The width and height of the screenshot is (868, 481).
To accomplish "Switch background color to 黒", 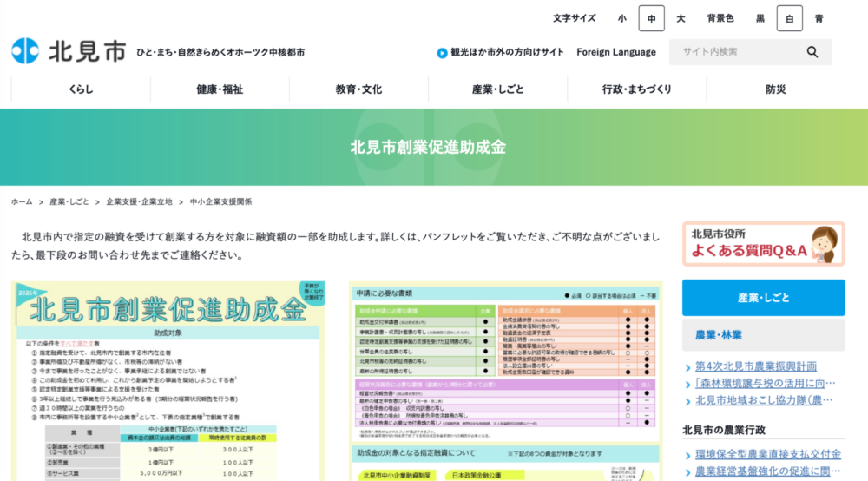I will tap(760, 18).
